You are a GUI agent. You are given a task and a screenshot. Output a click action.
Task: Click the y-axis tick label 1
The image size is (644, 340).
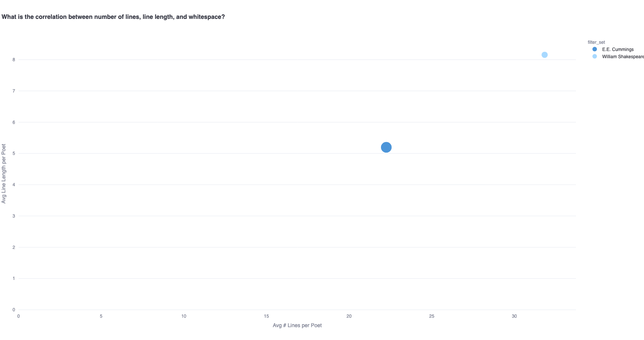14,278
